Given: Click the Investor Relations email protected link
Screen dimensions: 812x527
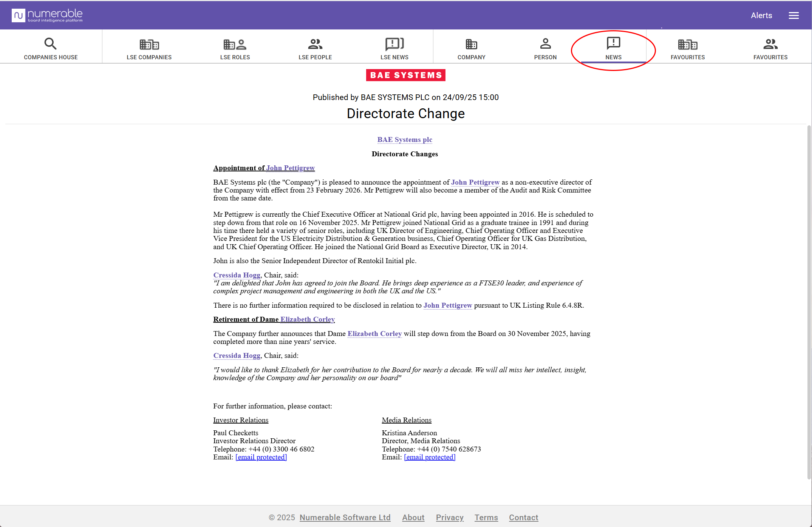Looking at the screenshot, I should [261, 457].
